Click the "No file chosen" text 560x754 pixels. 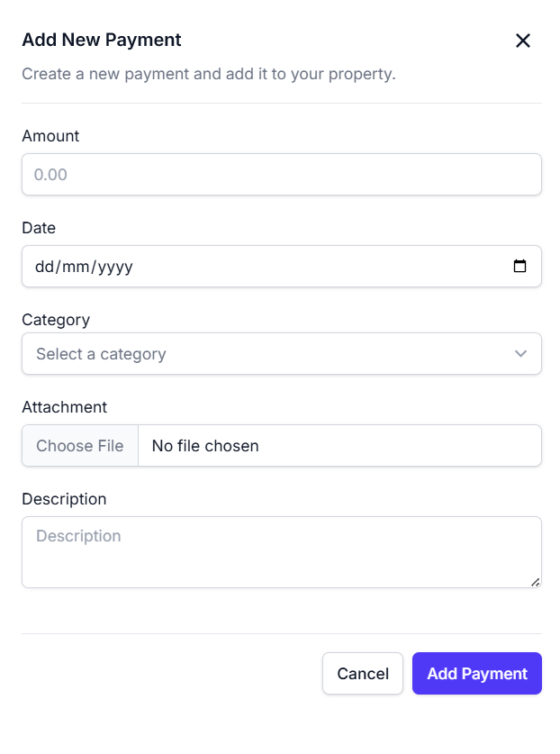point(205,446)
